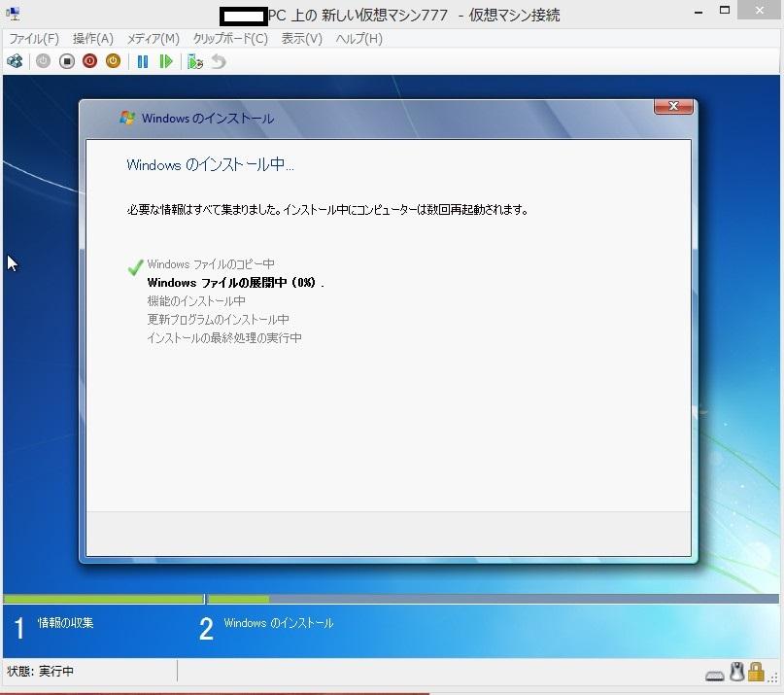Screen dimensions: 784x695
Task: Click the インストールの最終処理の実行中 step
Action: tap(224, 338)
